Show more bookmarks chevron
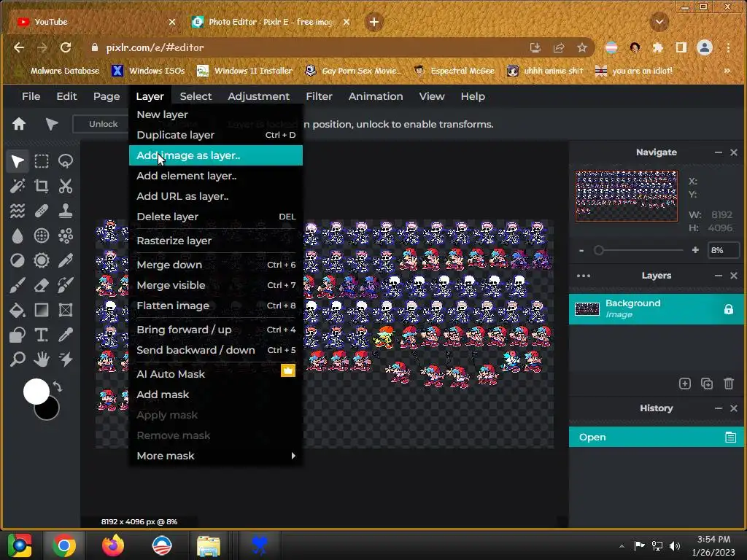Image resolution: width=747 pixels, height=560 pixels. click(727, 71)
